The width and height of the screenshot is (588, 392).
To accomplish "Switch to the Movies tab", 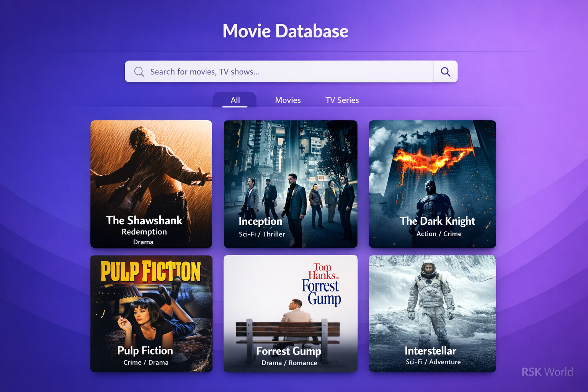I will coord(288,100).
